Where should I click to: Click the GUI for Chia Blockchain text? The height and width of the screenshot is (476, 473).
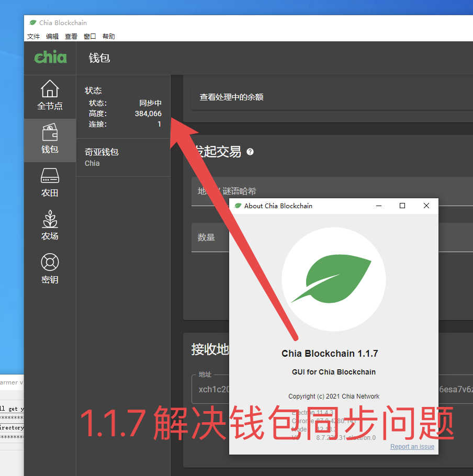point(334,372)
